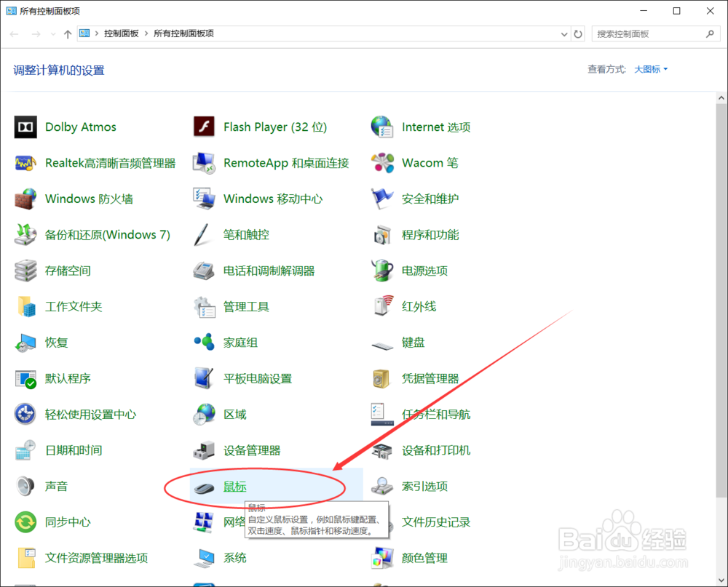Click the scrollbar down arrow
The width and height of the screenshot is (728, 587).
click(x=721, y=580)
